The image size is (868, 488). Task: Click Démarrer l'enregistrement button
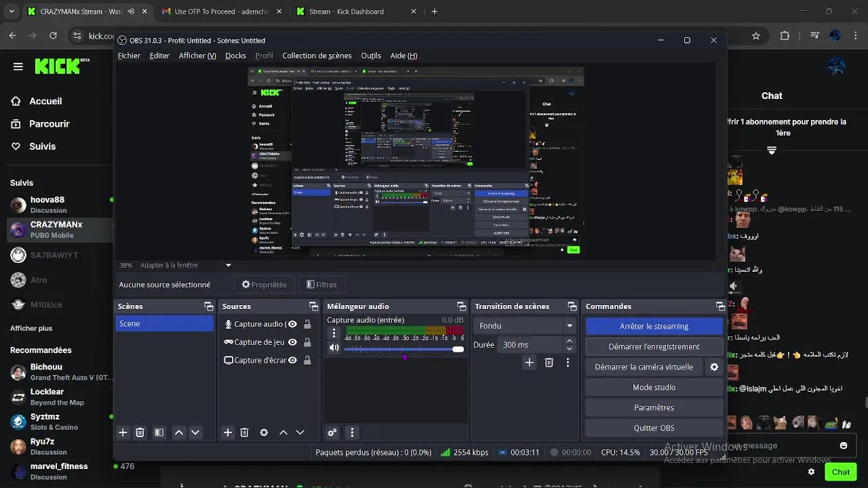[x=654, y=346]
